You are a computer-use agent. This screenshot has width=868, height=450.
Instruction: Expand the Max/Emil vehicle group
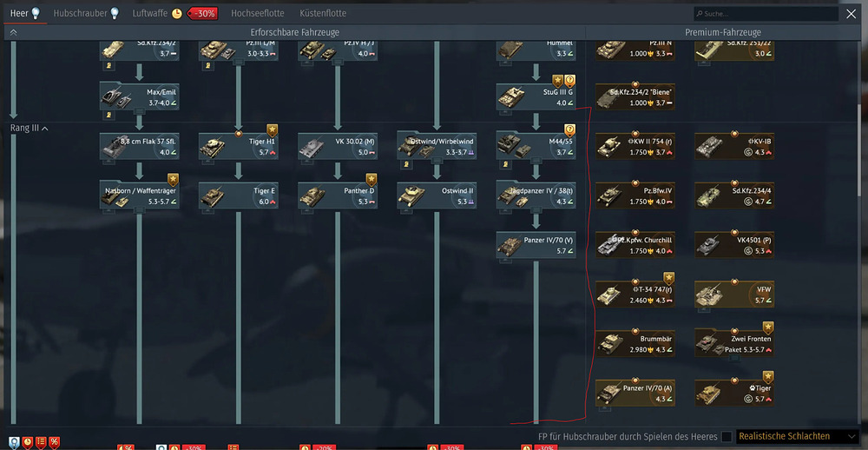pos(140,112)
